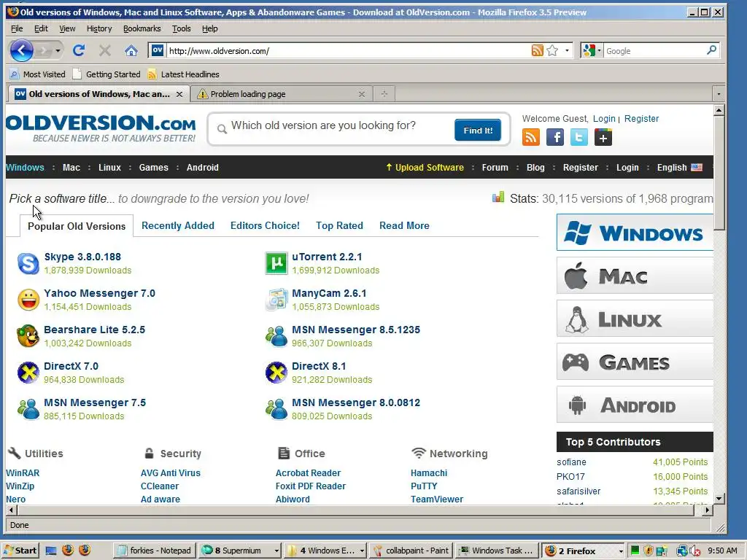Select the Recently Added tab

point(178,226)
